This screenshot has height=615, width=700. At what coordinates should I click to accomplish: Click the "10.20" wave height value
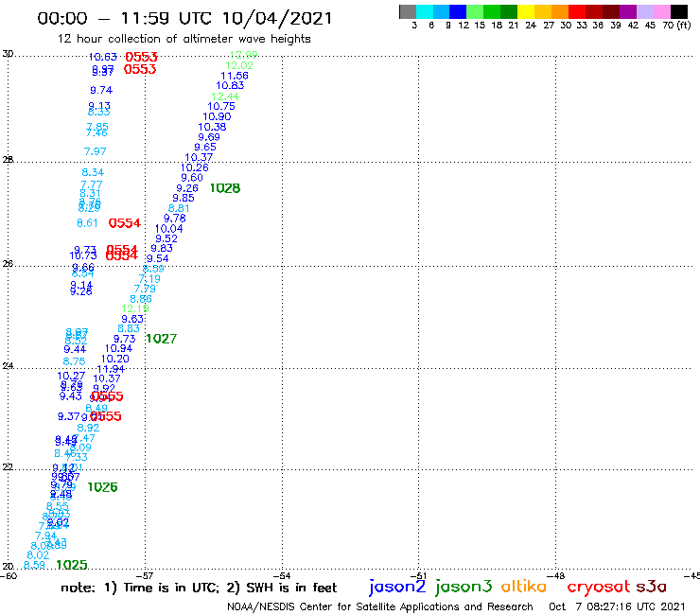[115, 359]
